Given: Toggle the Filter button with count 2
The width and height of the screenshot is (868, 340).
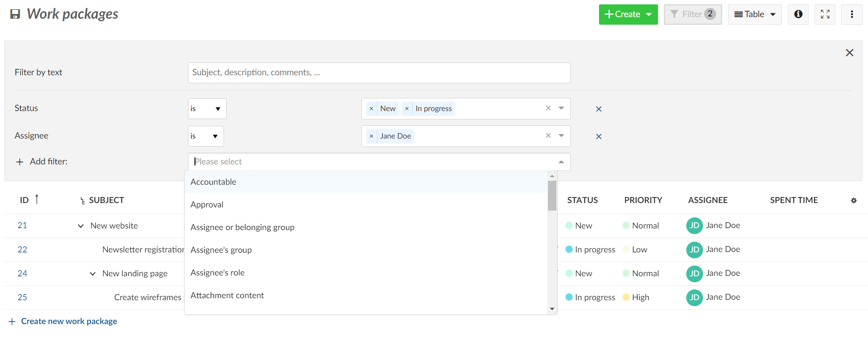Looking at the screenshot, I should 692,14.
